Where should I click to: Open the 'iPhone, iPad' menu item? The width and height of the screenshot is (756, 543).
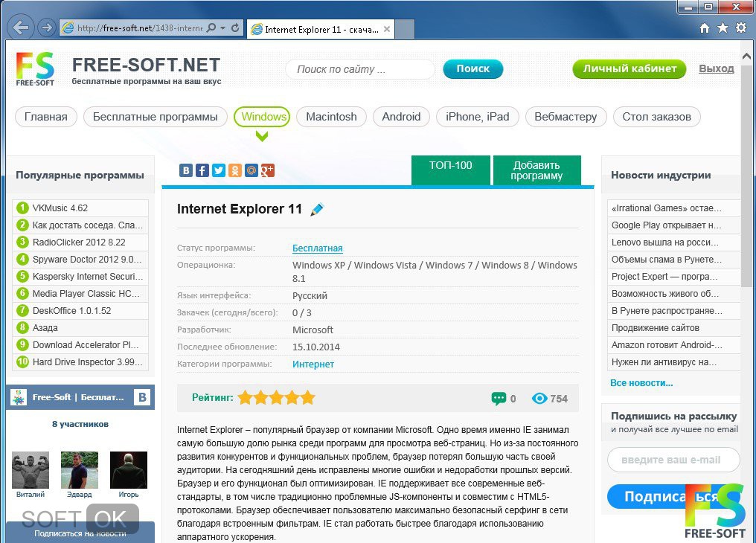tap(477, 117)
